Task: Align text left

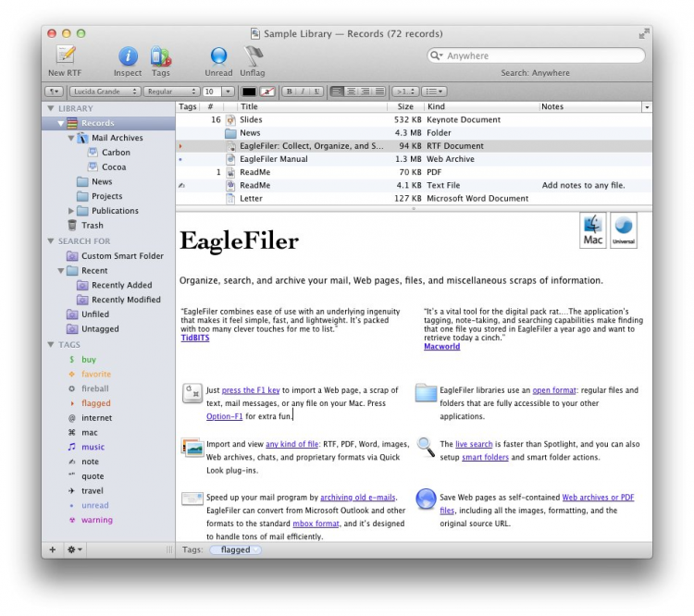Action: (x=337, y=92)
